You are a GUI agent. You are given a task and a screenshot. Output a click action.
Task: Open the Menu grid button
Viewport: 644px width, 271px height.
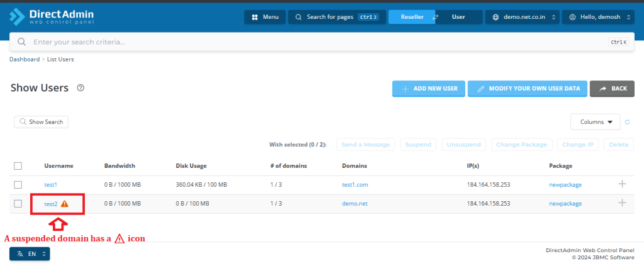(x=265, y=17)
